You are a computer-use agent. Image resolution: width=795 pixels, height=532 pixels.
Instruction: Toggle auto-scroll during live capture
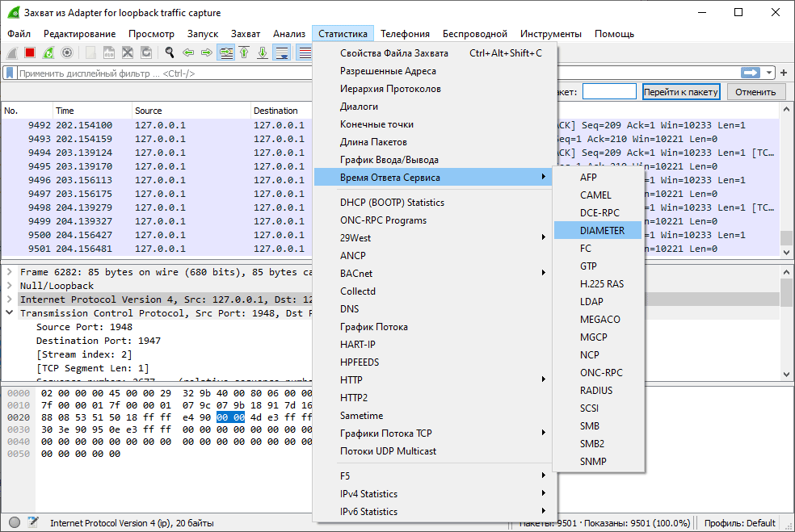click(x=281, y=52)
